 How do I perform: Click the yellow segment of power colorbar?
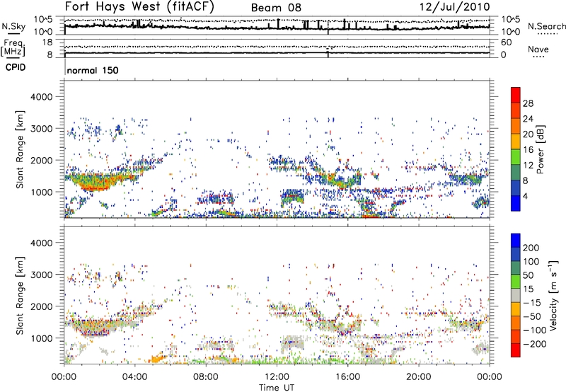(516, 142)
